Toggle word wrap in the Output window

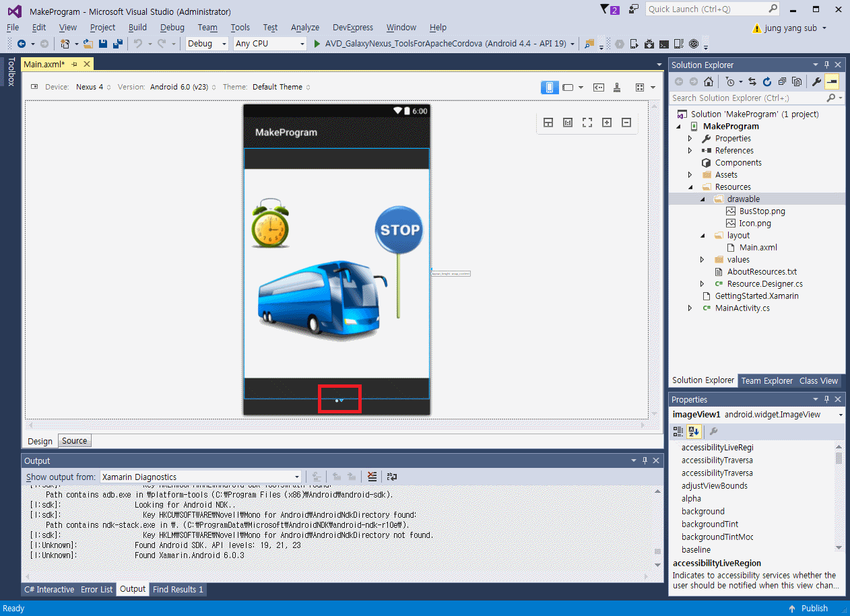[392, 477]
